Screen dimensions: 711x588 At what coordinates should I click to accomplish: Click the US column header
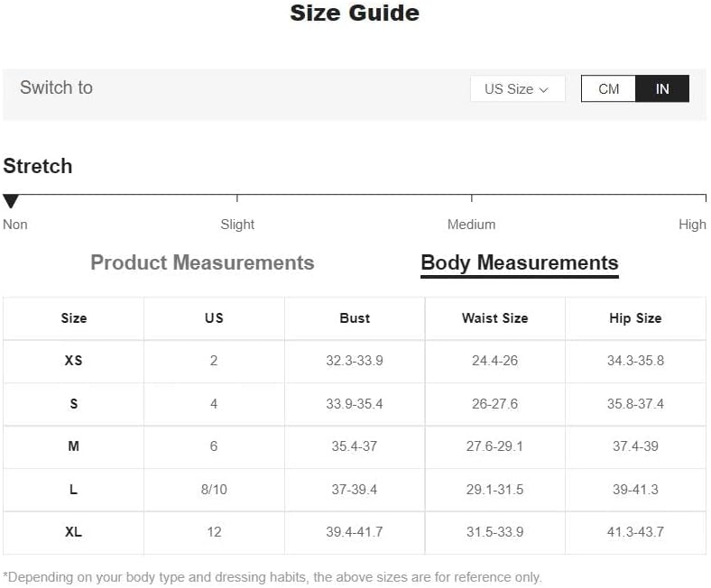click(x=214, y=318)
